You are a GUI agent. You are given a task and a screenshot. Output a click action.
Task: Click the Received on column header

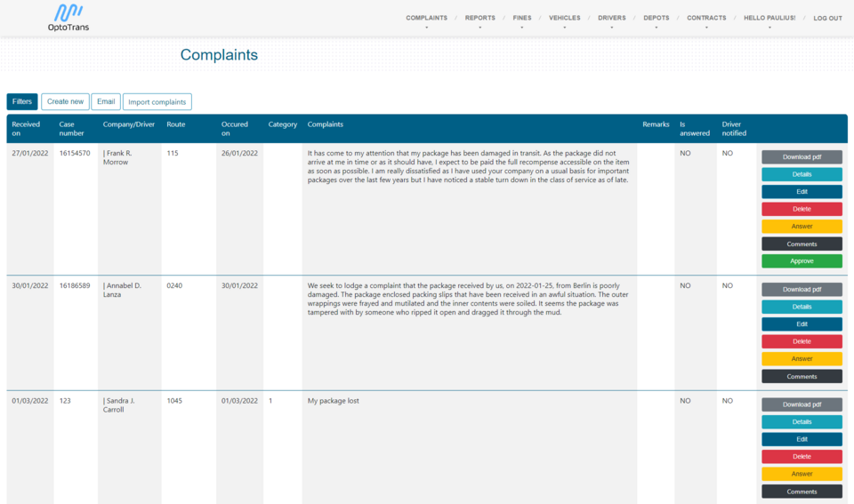click(26, 129)
